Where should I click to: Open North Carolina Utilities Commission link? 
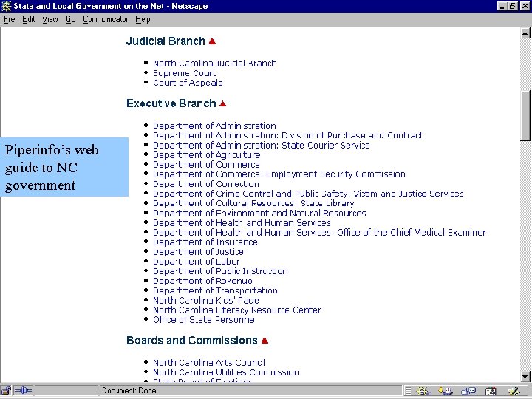(226, 372)
